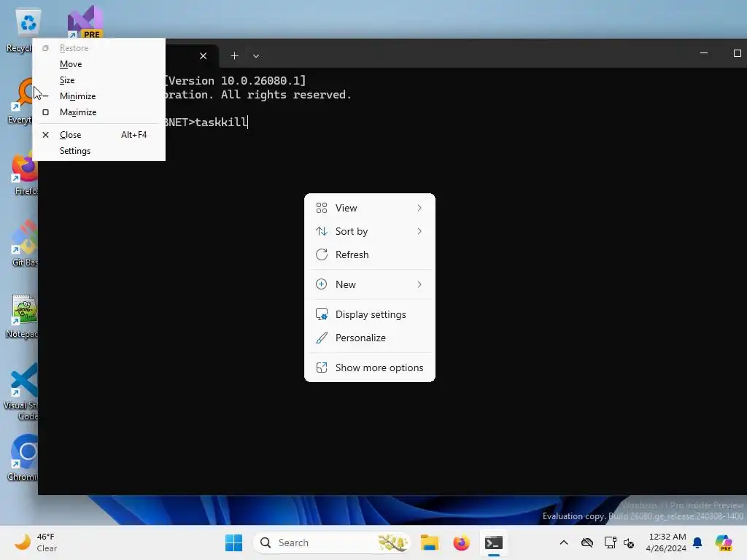Pick Minimize in the window system menu
Image resolution: width=747 pixels, height=560 pixels.
[98, 96]
